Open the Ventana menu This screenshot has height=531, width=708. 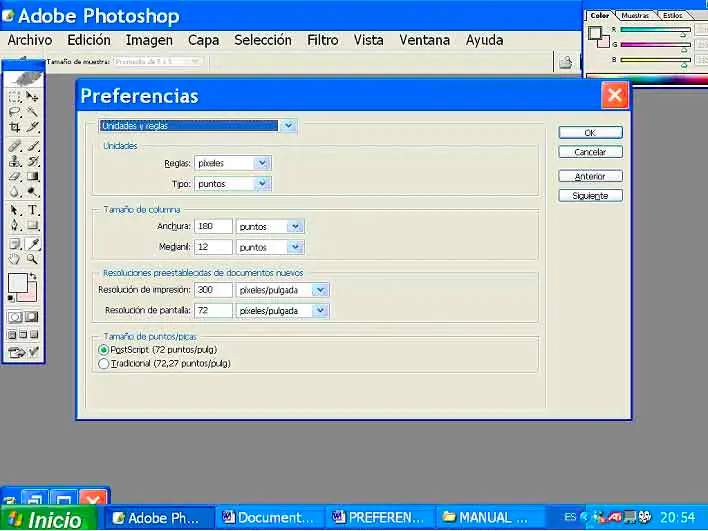point(424,40)
